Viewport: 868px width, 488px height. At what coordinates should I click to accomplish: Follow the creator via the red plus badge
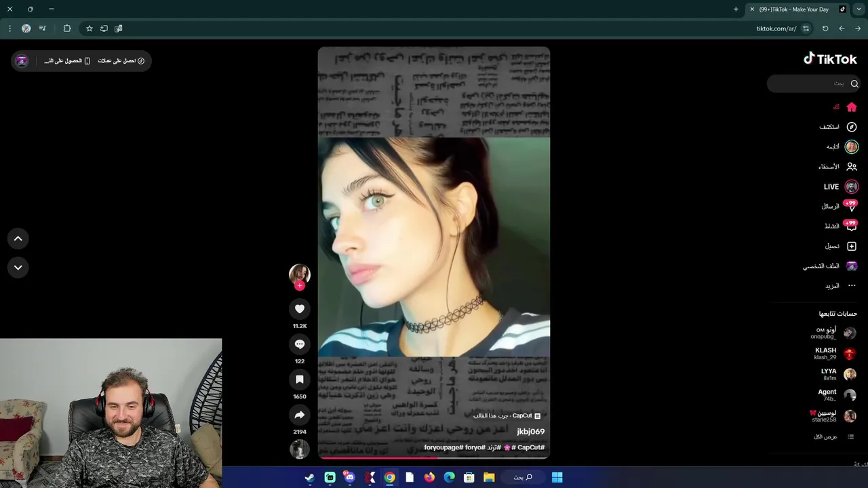[x=299, y=285]
